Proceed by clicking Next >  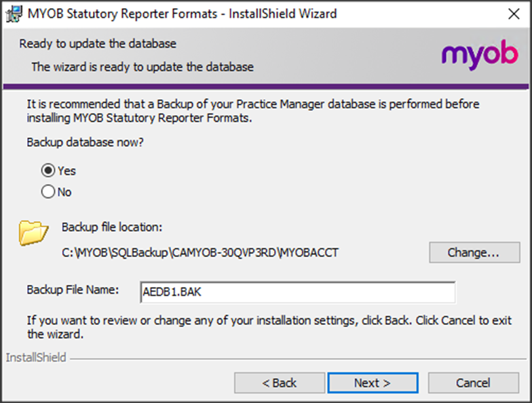[372, 383]
